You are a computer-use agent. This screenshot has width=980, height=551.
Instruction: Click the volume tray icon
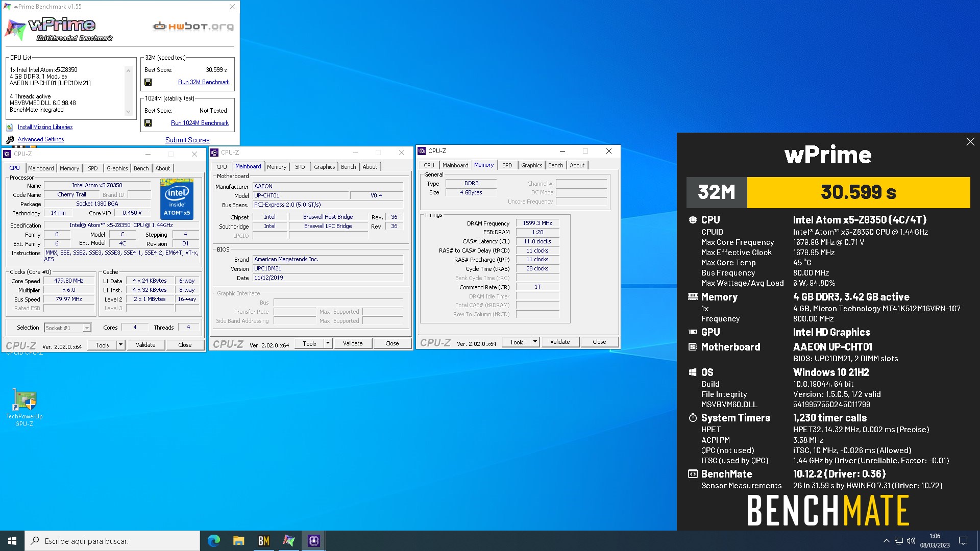pyautogui.click(x=911, y=541)
